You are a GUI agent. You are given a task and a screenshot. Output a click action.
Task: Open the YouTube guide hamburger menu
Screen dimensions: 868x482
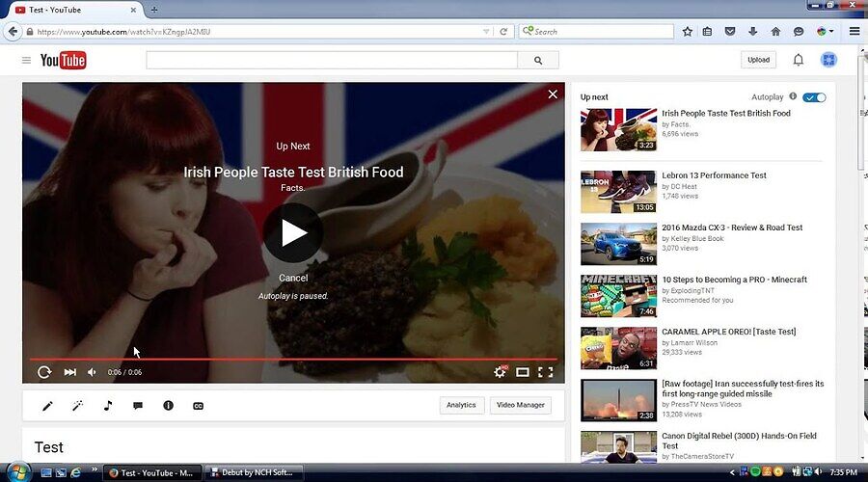pos(26,61)
